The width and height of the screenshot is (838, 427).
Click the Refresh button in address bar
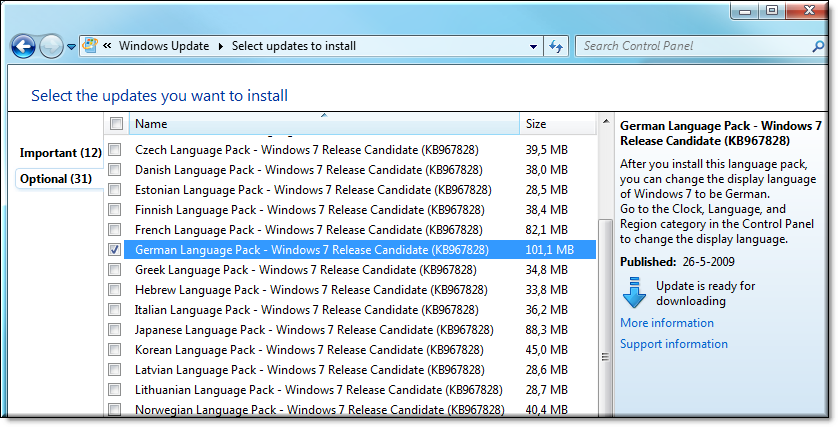click(x=556, y=46)
